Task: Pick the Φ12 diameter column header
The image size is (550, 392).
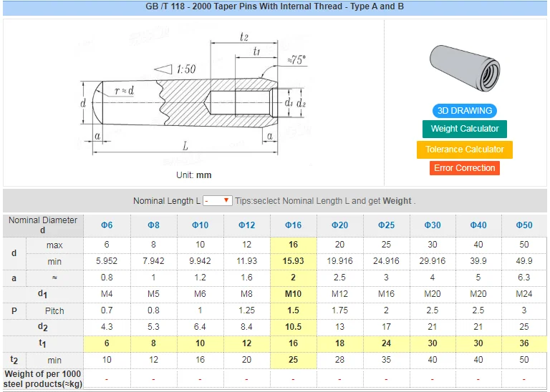Action: (x=246, y=225)
